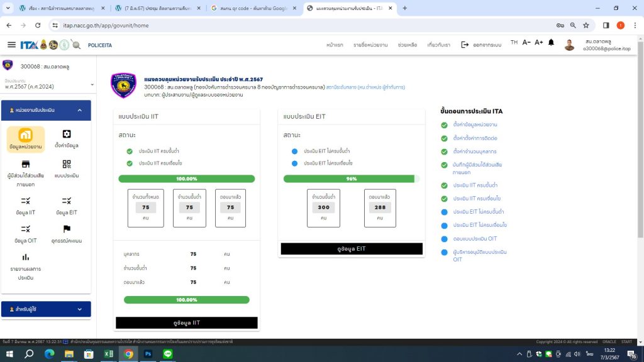Click ตั้งค่าข้อมูลหน่วยงาน step checkmark
644x362 pixels.
point(445,125)
